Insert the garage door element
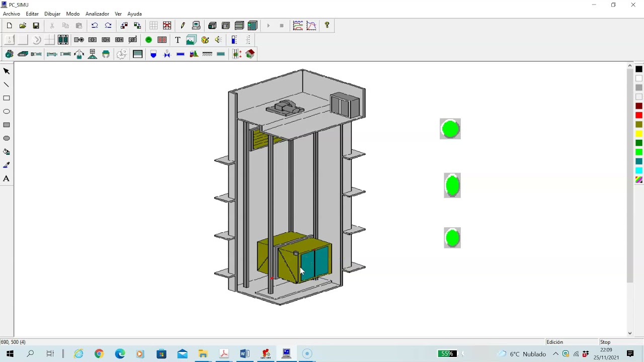 (x=137, y=54)
